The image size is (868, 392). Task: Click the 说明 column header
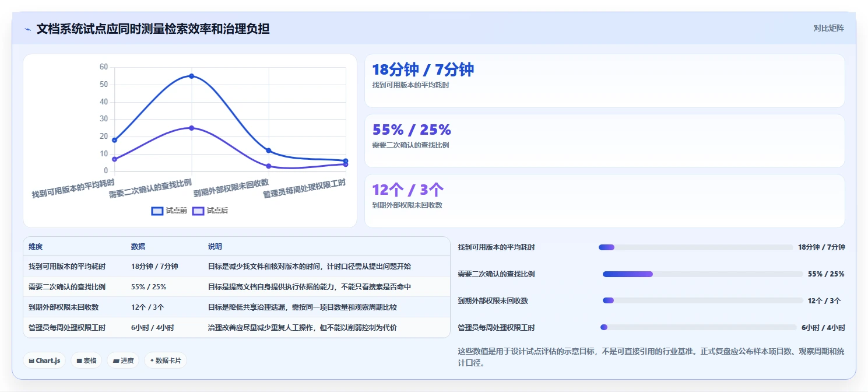click(215, 247)
